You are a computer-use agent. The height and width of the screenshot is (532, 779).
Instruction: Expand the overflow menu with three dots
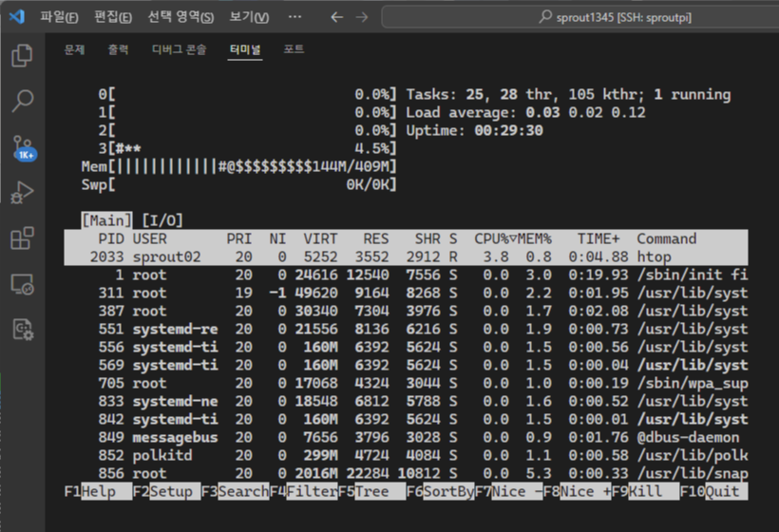pos(294,17)
